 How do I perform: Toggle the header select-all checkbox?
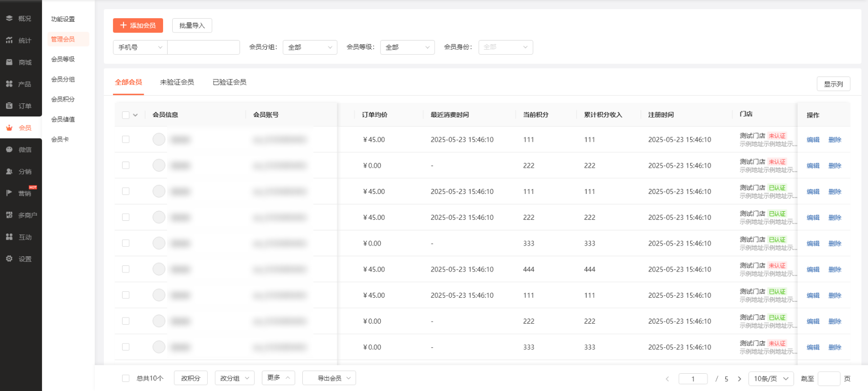[126, 115]
